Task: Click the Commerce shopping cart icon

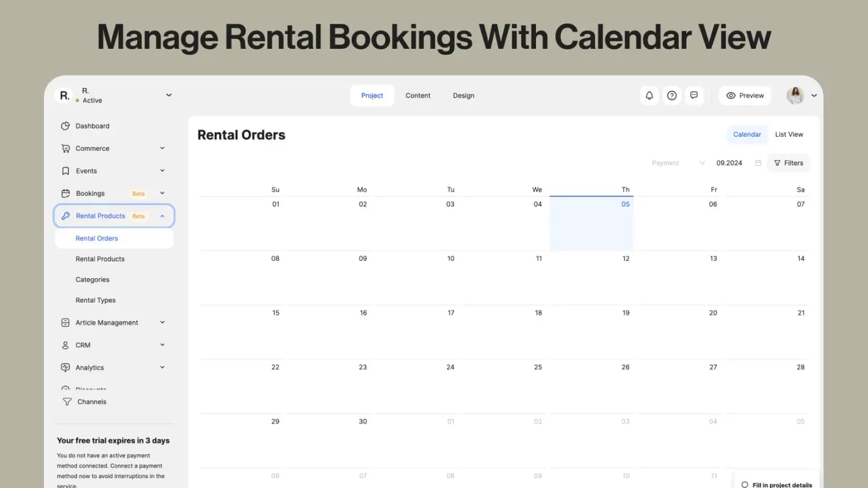Action: tap(65, 149)
